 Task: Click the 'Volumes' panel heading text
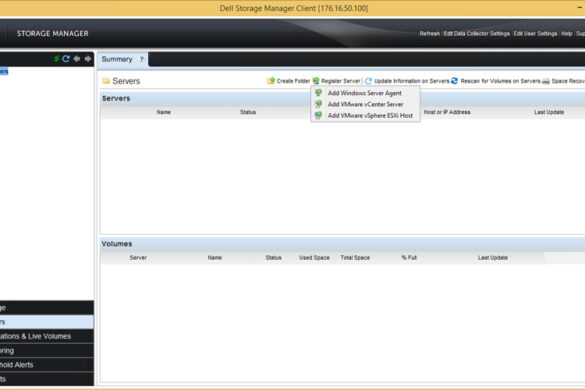pos(117,244)
